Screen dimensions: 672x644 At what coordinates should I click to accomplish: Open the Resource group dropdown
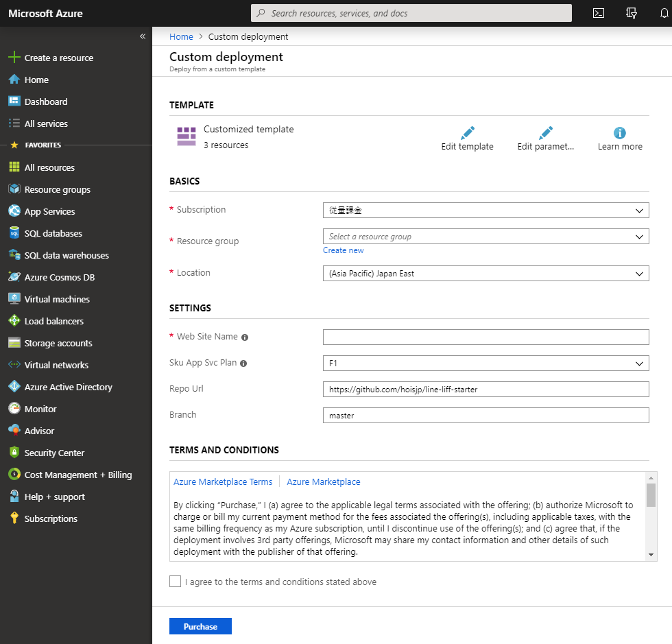pyautogui.click(x=486, y=237)
